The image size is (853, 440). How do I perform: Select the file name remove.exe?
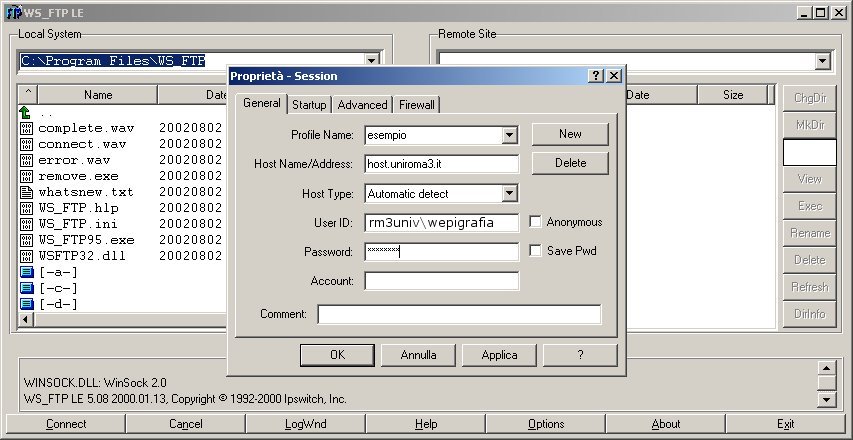tap(78, 176)
